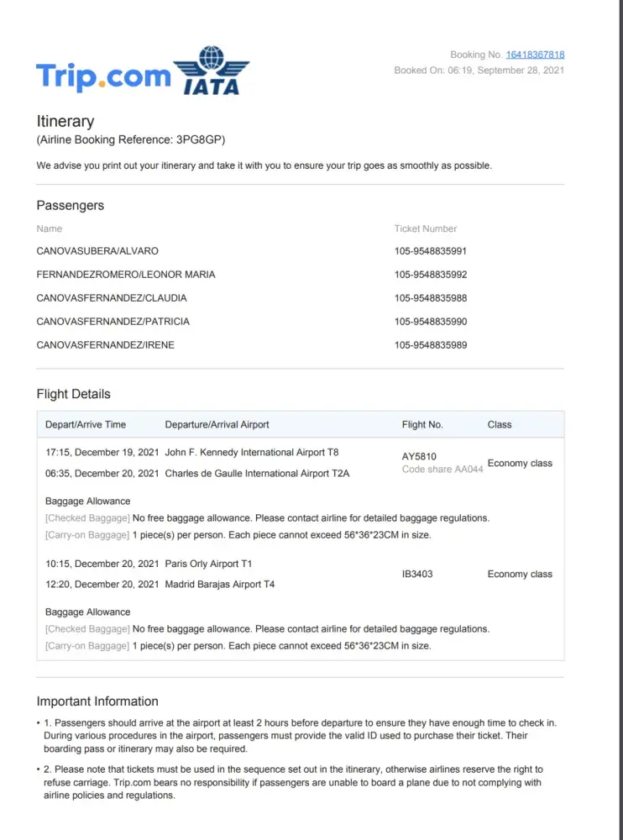Viewport: 623px width, 840px height.
Task: Click ticket number 105-9548835991
Action: point(431,251)
